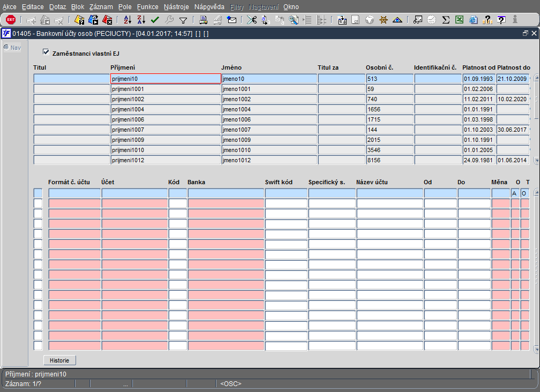Viewport: 540px width, 392px height.
Task: Click the cancel query icon with X
Action: pos(108,20)
